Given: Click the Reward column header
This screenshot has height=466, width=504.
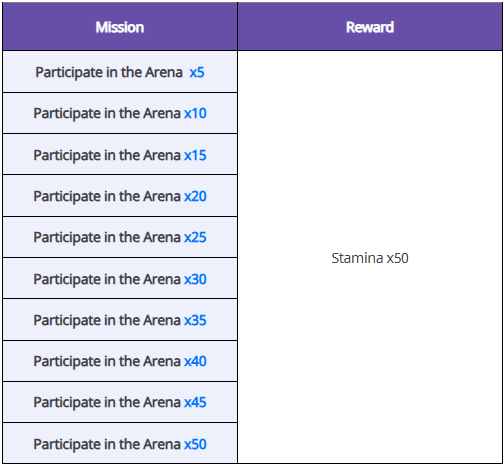Looking at the screenshot, I should coord(370,27).
